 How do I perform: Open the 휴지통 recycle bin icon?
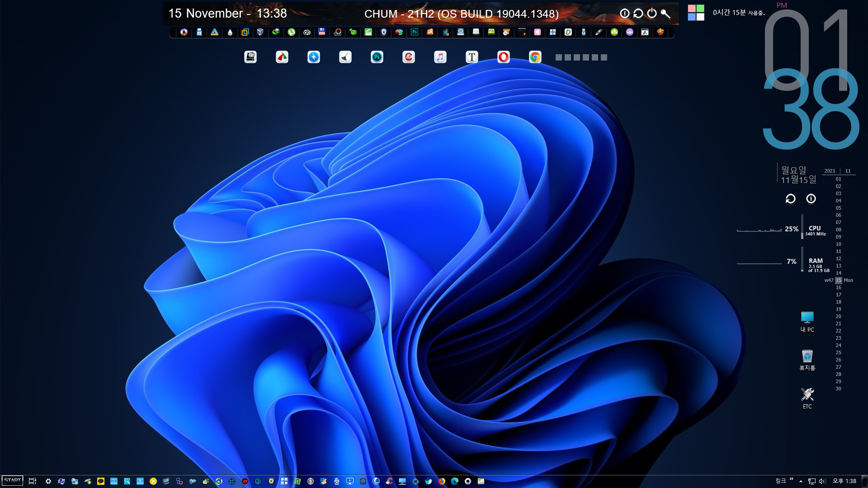point(807,360)
